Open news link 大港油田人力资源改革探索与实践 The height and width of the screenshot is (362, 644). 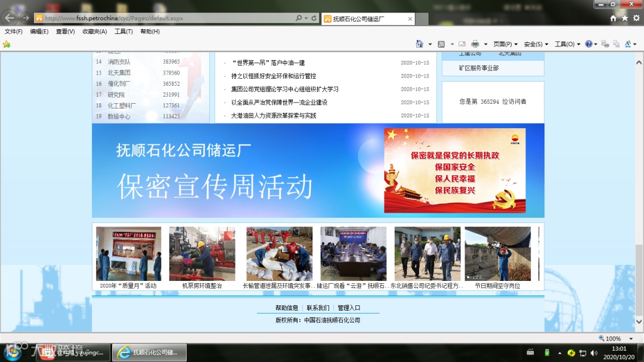274,116
